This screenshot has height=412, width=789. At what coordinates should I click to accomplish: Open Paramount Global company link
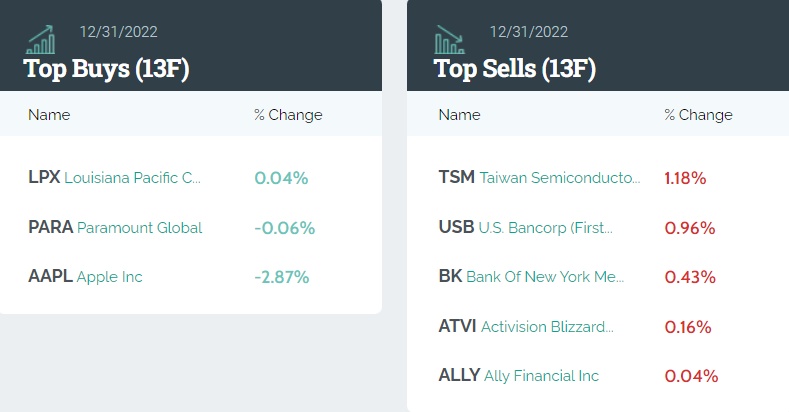(x=140, y=227)
